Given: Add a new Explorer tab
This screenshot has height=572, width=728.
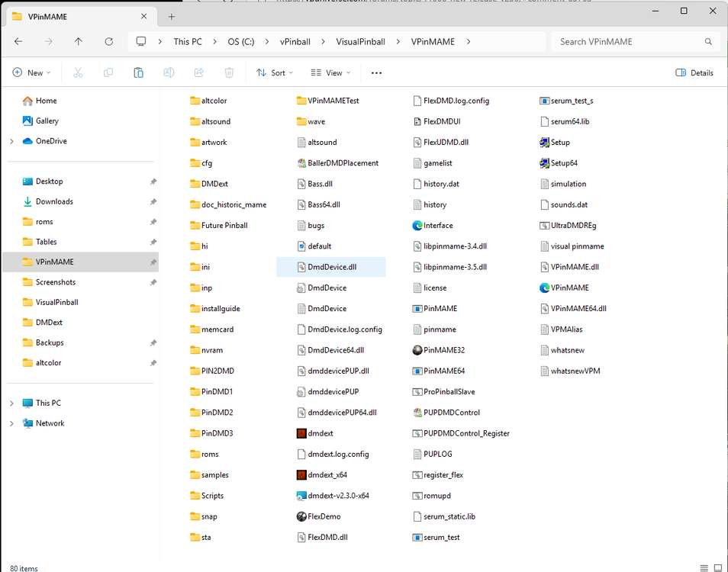Looking at the screenshot, I should point(172,17).
